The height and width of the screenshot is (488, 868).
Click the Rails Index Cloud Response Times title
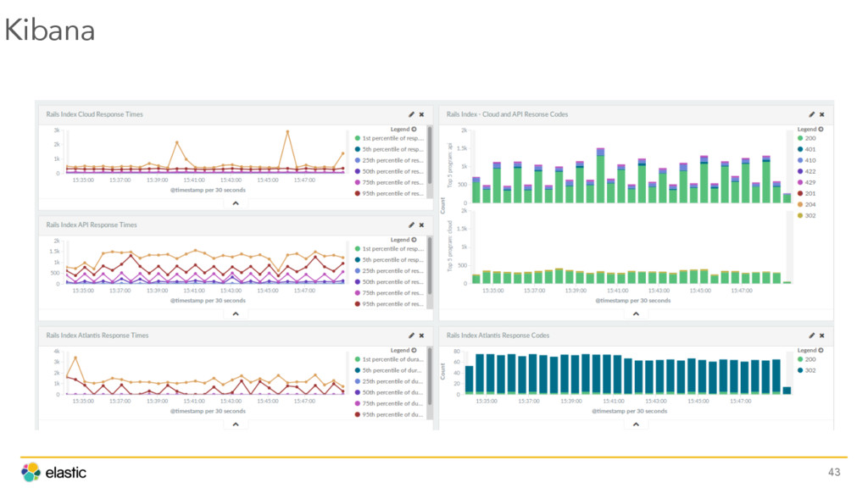tap(95, 114)
